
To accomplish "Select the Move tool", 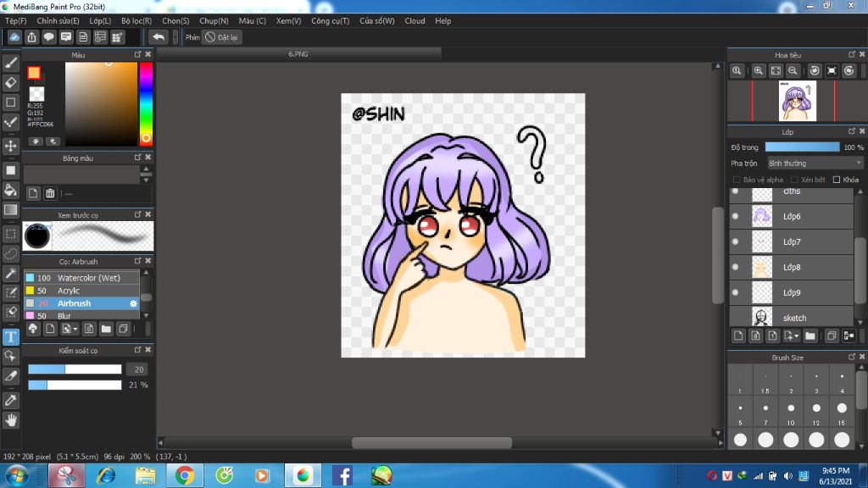I will coord(10,146).
